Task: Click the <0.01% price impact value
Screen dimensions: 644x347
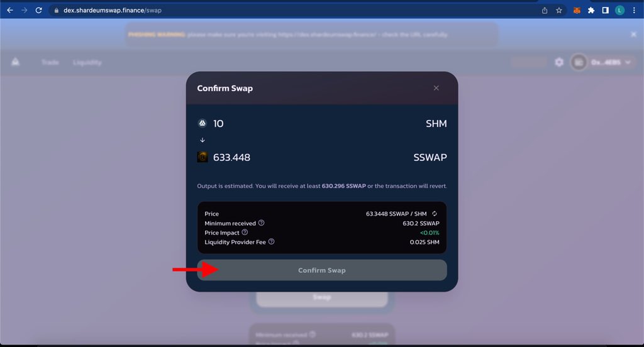Action: tap(430, 233)
